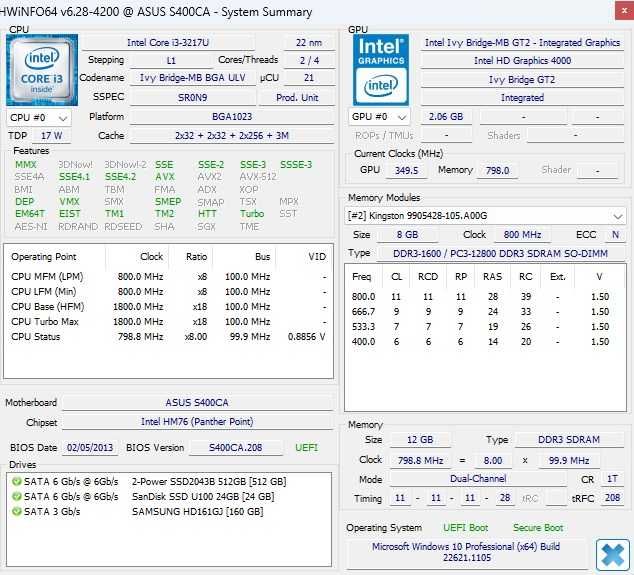
Task: Click the 2.06 GB GPU memory value
Action: click(446, 117)
